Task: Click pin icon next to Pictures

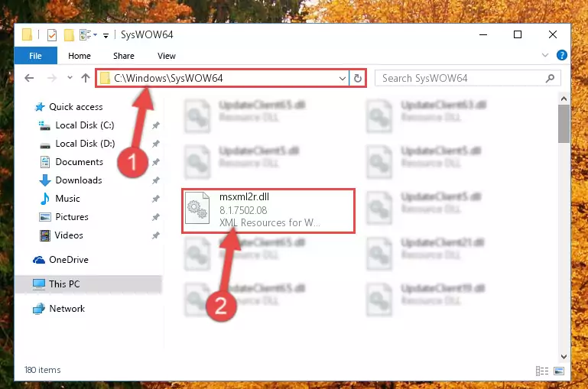Action: pos(156,217)
